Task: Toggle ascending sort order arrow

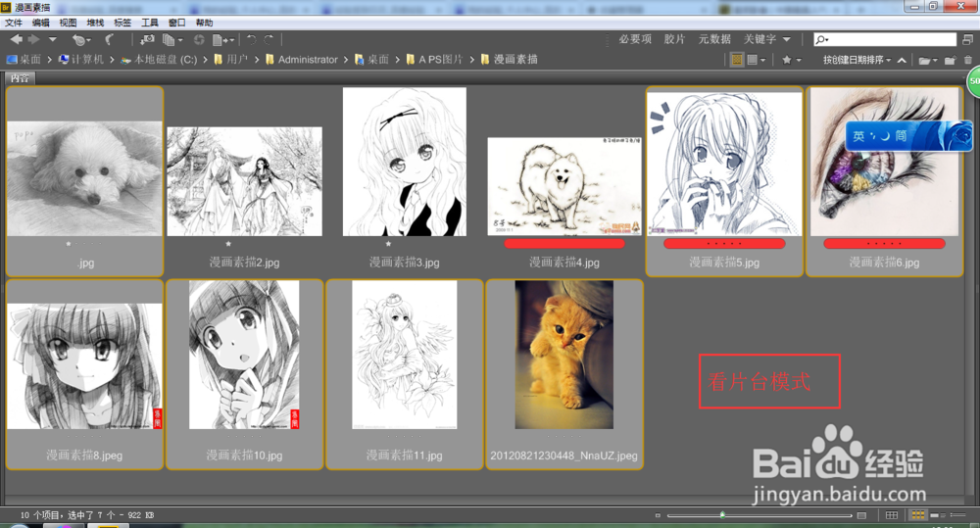Action: point(902,60)
